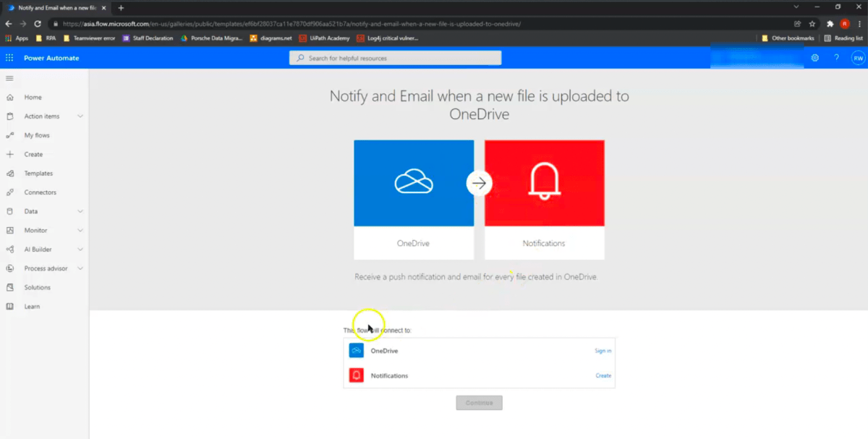Select My flows in the navigation

37,135
